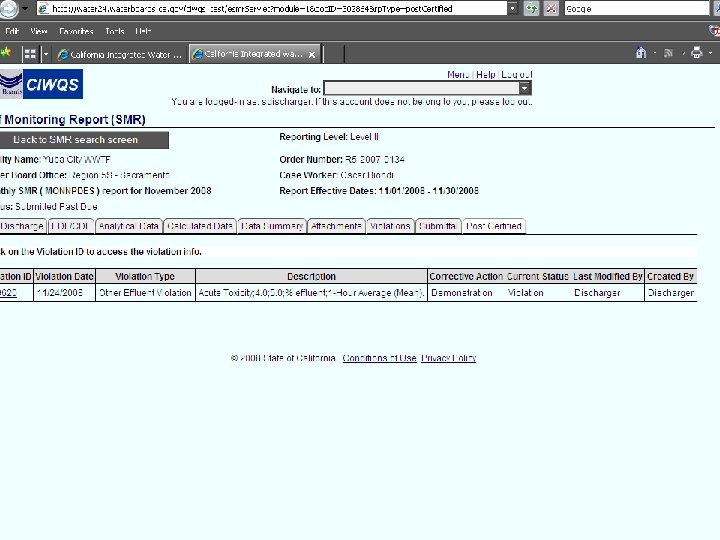Open the Conditions of Use link
The width and height of the screenshot is (720, 540).
379,358
